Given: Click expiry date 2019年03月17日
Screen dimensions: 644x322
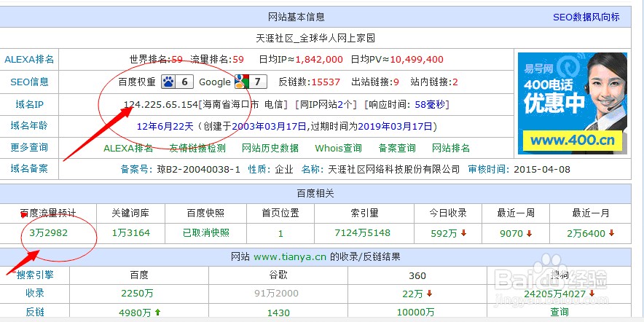Looking at the screenshot, I should (x=395, y=126).
